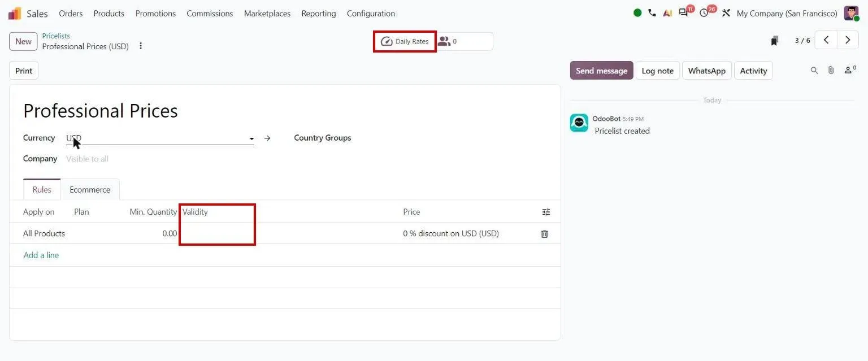Go back via the Pricelists breadcrumb

(x=56, y=36)
